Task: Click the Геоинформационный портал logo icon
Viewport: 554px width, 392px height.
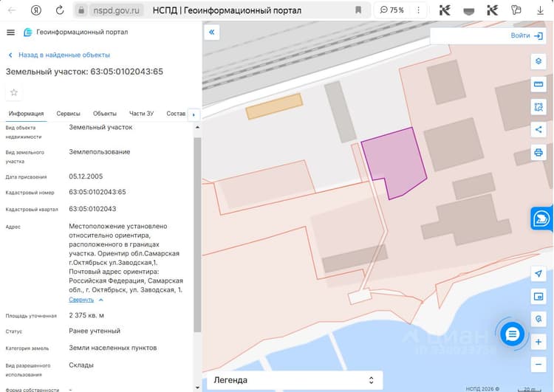Action: [27, 32]
